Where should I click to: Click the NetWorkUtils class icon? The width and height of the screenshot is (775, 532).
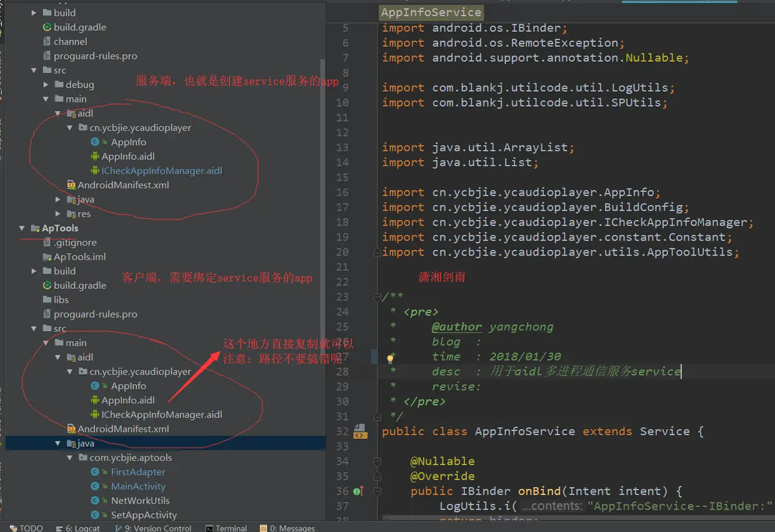click(96, 501)
